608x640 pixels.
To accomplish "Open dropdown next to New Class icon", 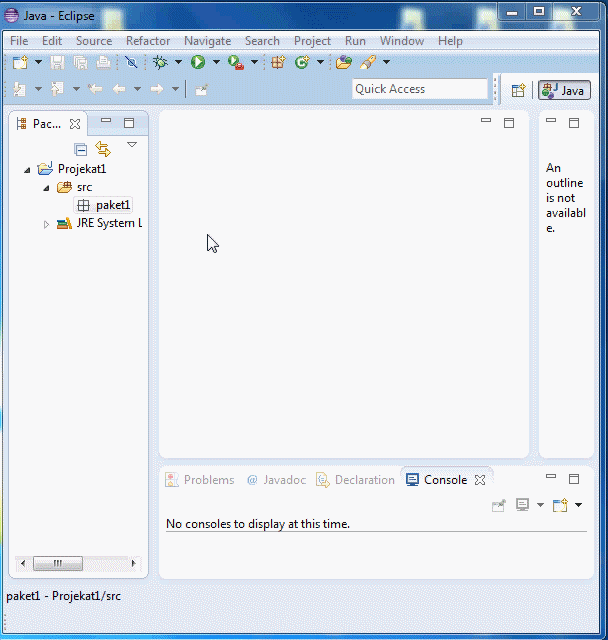I will point(320,62).
